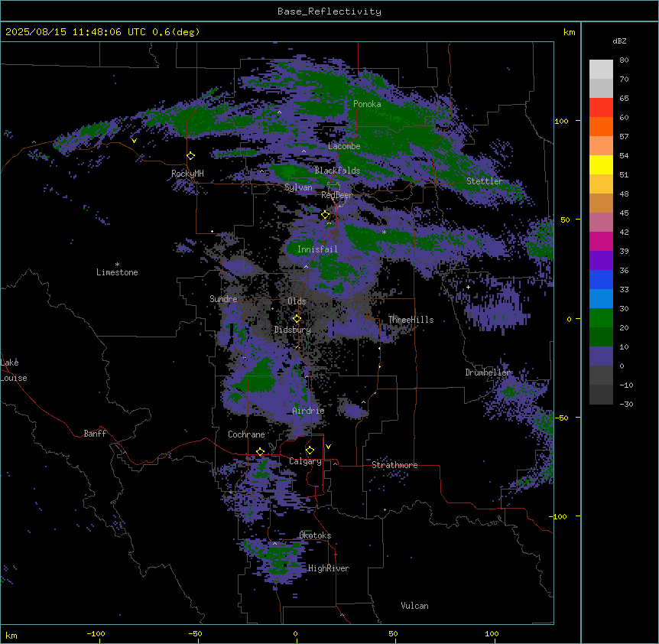Click the Base_Reflectivity title
The width and height of the screenshot is (659, 644).
pyautogui.click(x=329, y=11)
